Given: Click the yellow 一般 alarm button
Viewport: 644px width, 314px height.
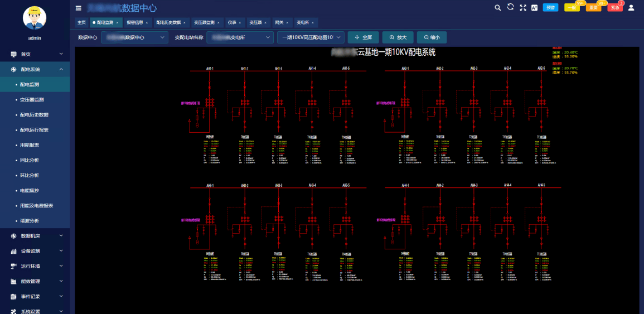Looking at the screenshot, I should point(572,7).
